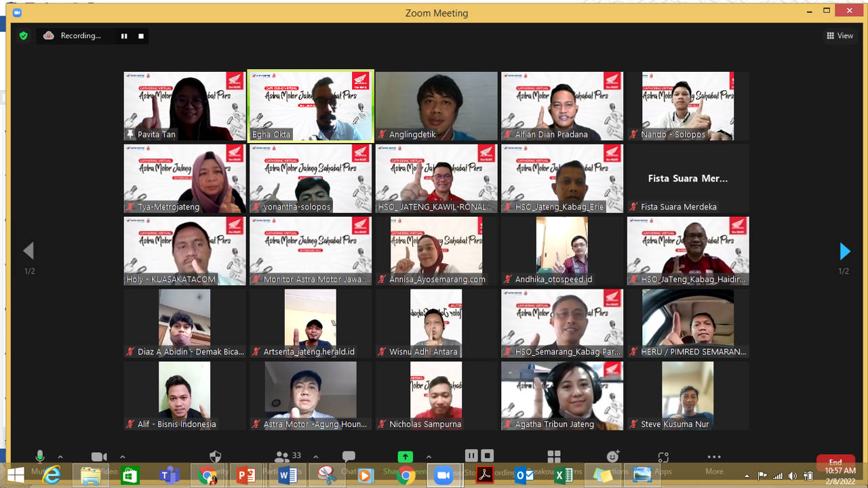Open the Security options shield
The height and width of the screenshot is (488, 868).
coord(214,455)
